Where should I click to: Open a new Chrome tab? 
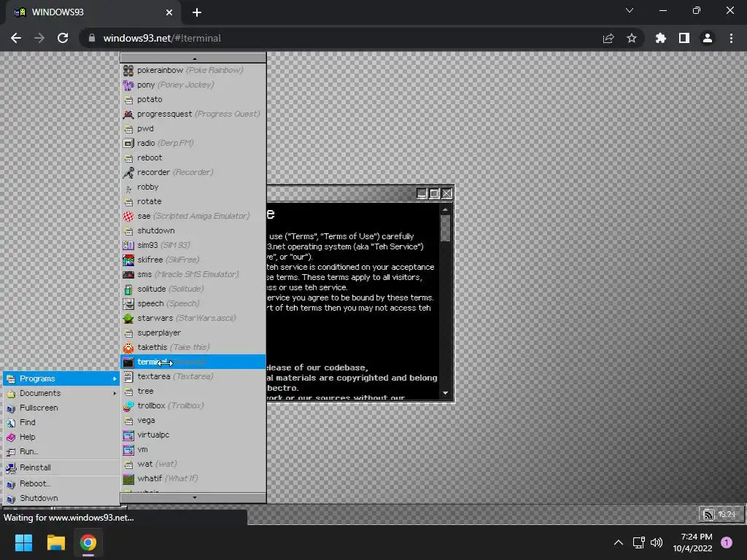197,12
